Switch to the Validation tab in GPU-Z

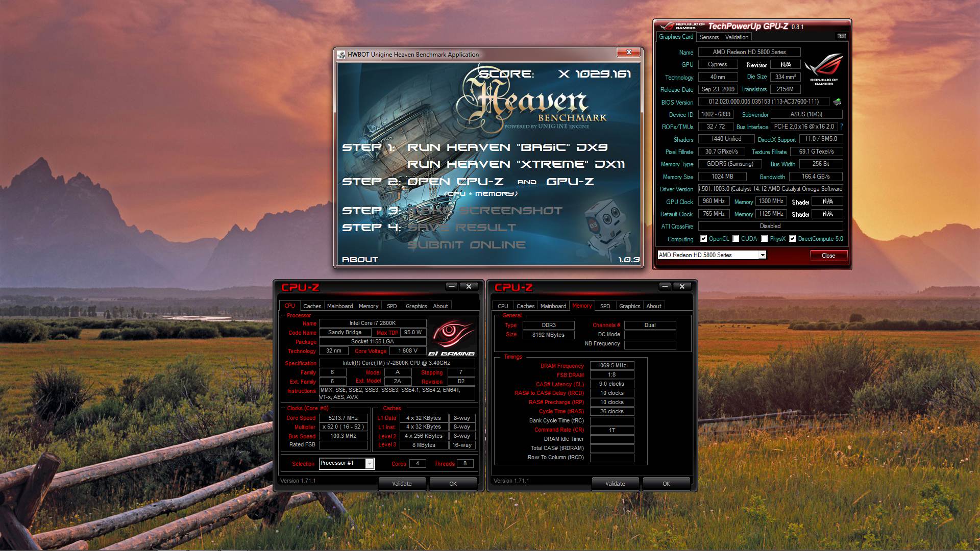coord(737,37)
